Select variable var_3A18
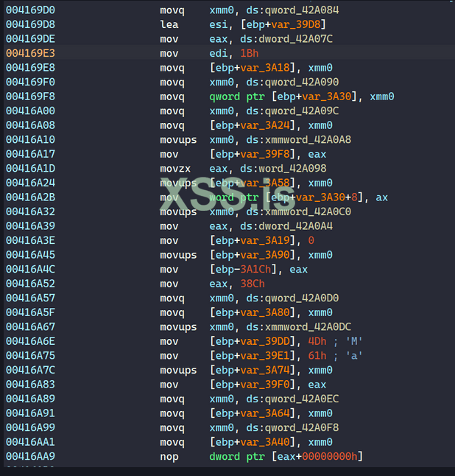This screenshot has height=476, width=455. click(265, 68)
